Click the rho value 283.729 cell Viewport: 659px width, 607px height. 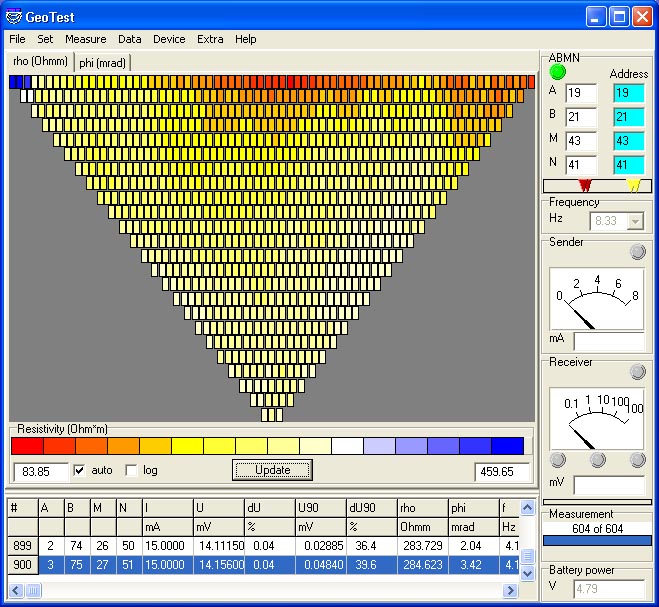(x=423, y=546)
